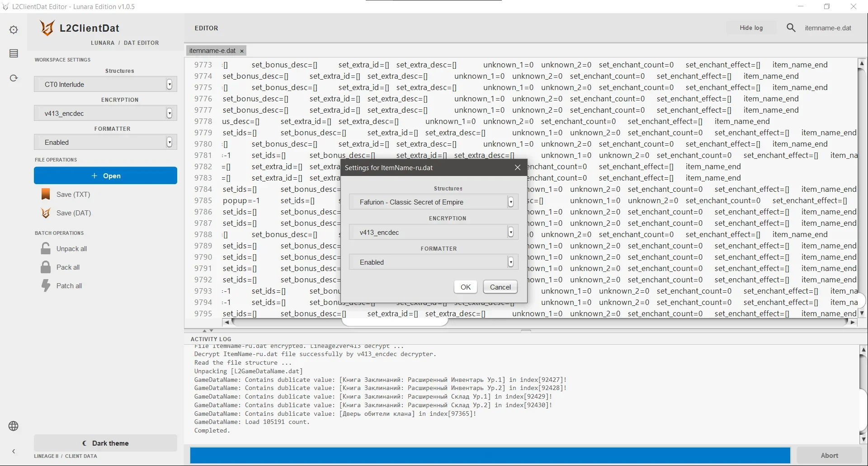Open the sidebar v413_encdec encryption dropdown
This screenshot has height=466, width=868.
coord(105,113)
